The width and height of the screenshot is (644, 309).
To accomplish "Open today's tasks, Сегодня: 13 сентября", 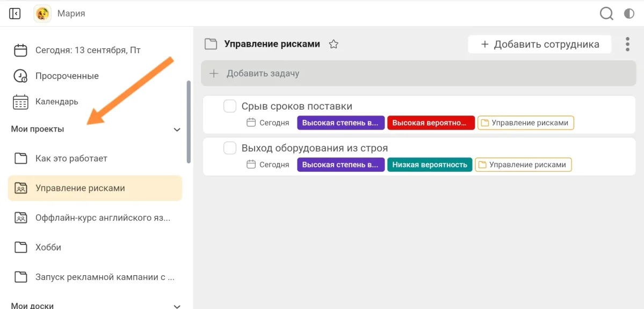I will pyautogui.click(x=88, y=51).
